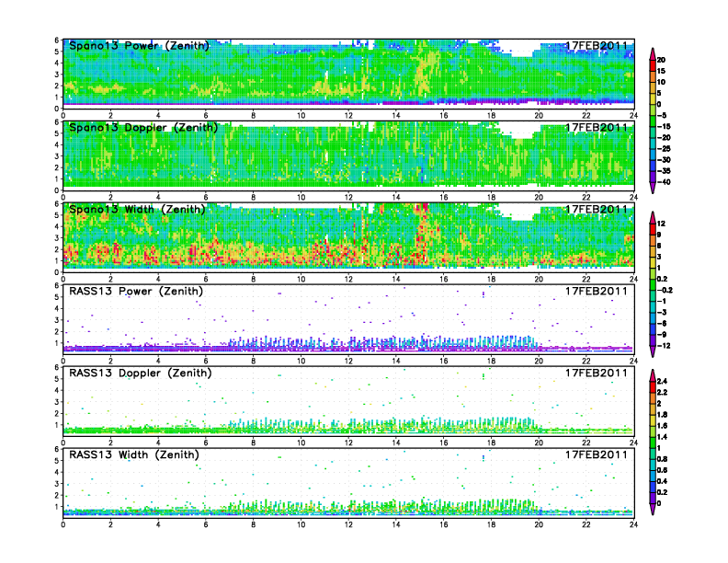This screenshot has height=563, width=728.
Task: Select the 17FEB2011 date in RASS13 Doppler panel
Action: 597,373
